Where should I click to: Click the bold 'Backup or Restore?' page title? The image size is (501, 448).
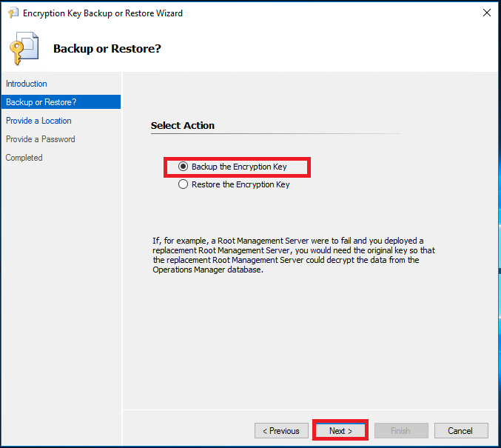click(107, 49)
